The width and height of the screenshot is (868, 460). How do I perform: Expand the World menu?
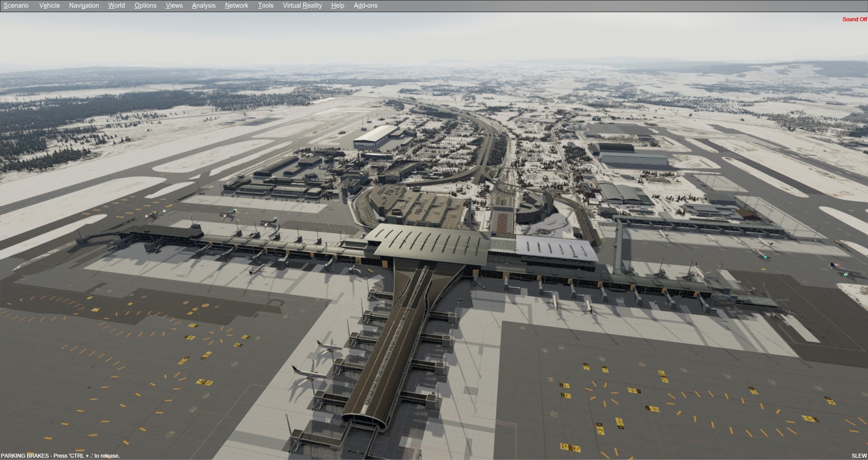click(116, 5)
